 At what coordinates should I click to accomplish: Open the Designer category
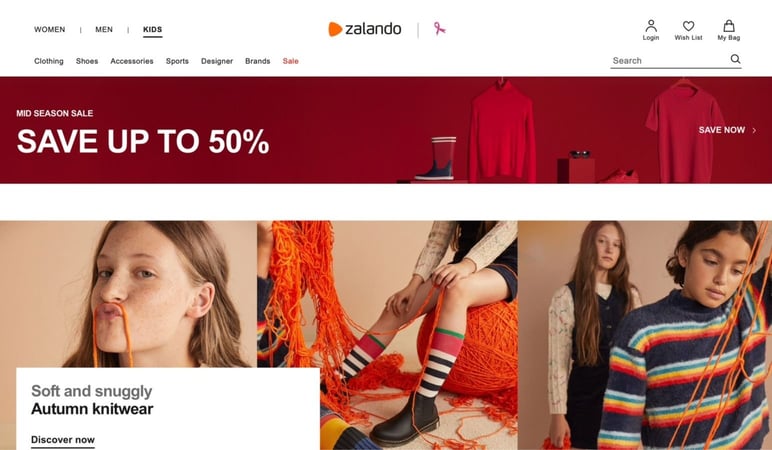[x=217, y=61]
